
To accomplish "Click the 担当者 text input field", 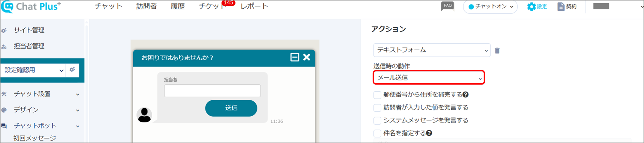I will point(212,91).
